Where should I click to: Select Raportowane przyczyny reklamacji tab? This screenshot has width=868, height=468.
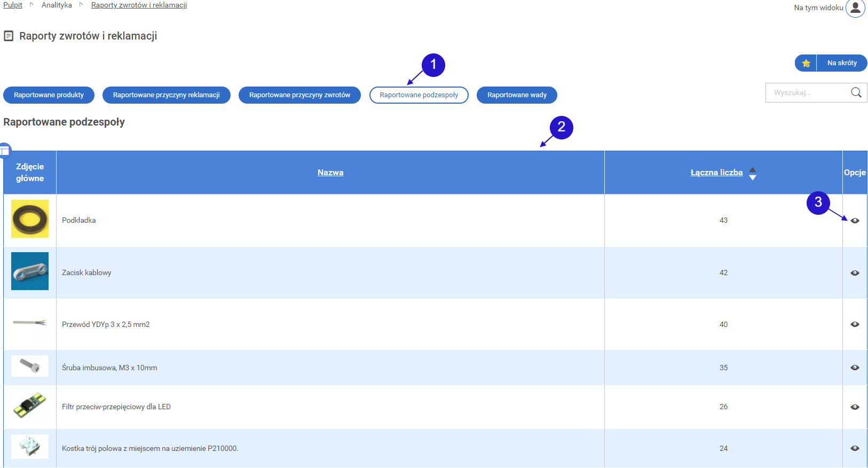pyautogui.click(x=166, y=95)
